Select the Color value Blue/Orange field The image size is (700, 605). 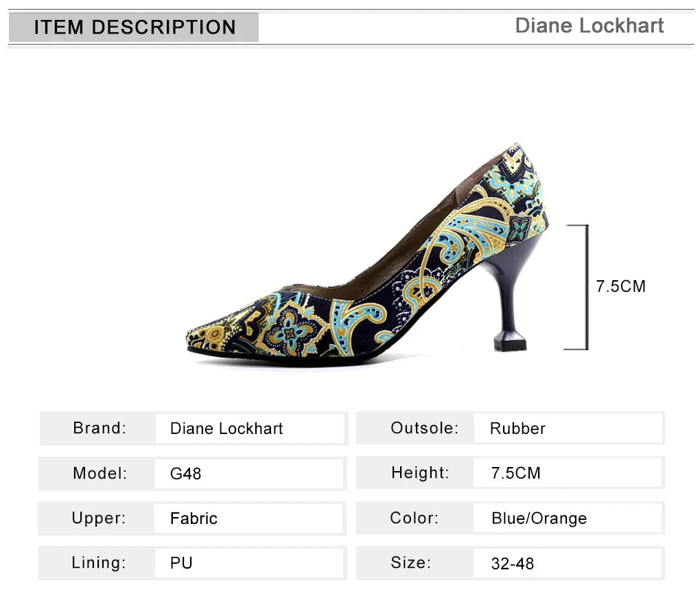coord(568,518)
